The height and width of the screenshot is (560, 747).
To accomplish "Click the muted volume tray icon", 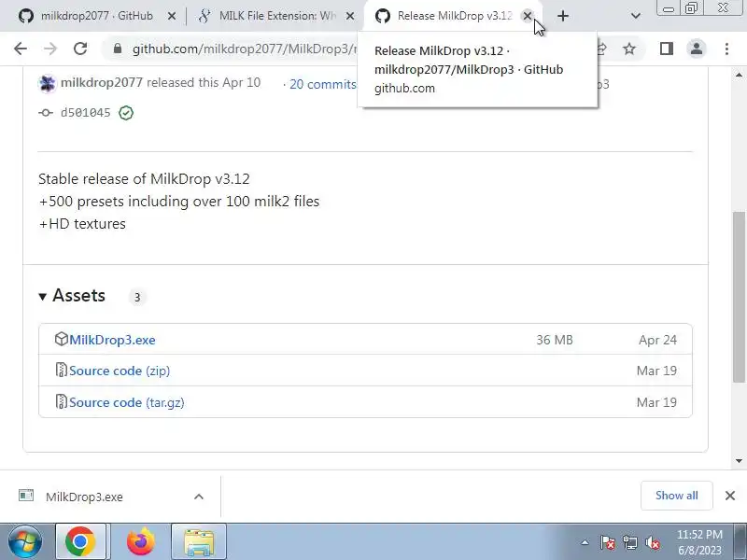I will (652, 542).
